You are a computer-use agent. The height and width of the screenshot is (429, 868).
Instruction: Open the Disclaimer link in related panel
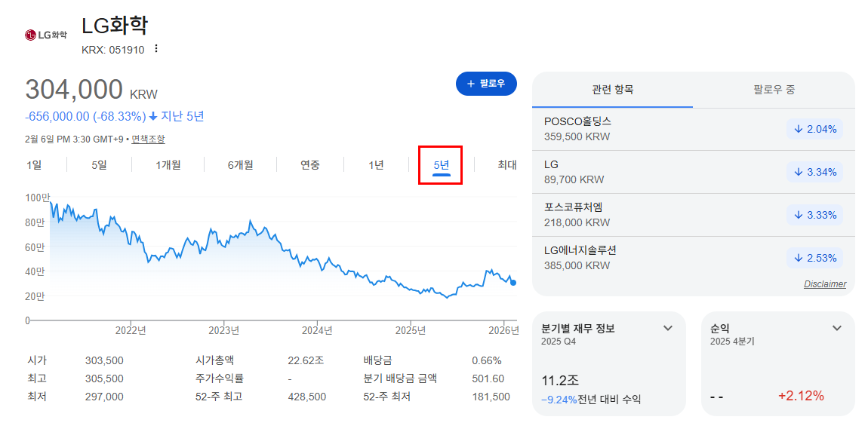coord(825,284)
